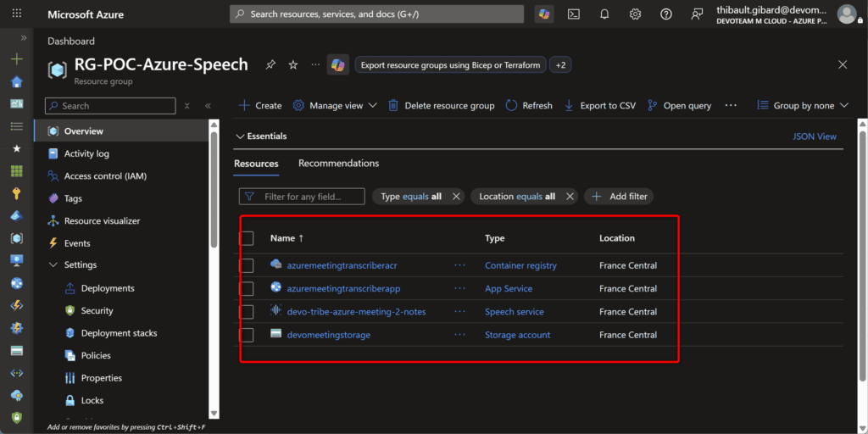Open the Manage view dropdown
Viewport: 868px width, 434px height.
335,105
